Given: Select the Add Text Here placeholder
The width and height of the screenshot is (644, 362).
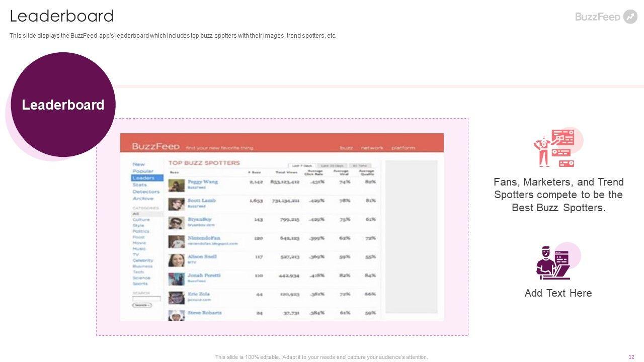Looking at the screenshot, I should click(558, 293).
